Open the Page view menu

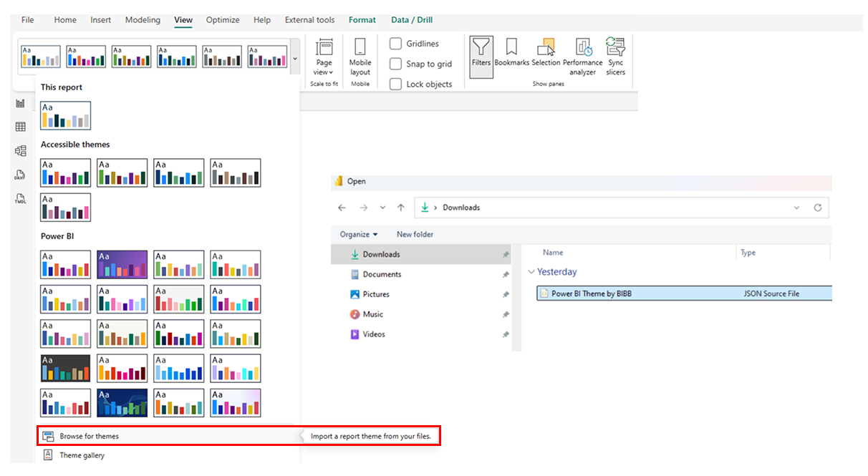pos(324,57)
